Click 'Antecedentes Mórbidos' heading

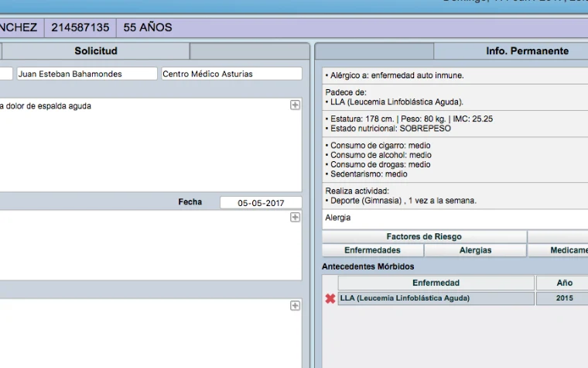pyautogui.click(x=367, y=267)
